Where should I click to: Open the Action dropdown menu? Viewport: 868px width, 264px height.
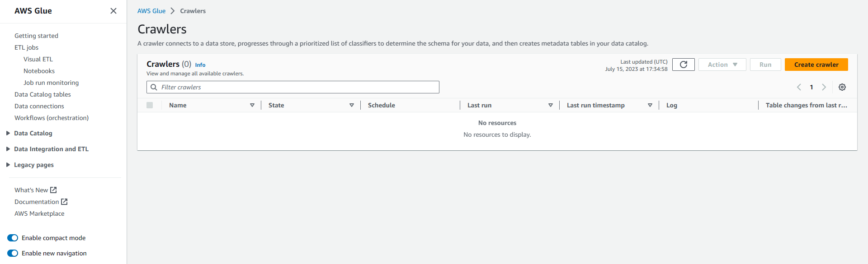[x=722, y=65]
